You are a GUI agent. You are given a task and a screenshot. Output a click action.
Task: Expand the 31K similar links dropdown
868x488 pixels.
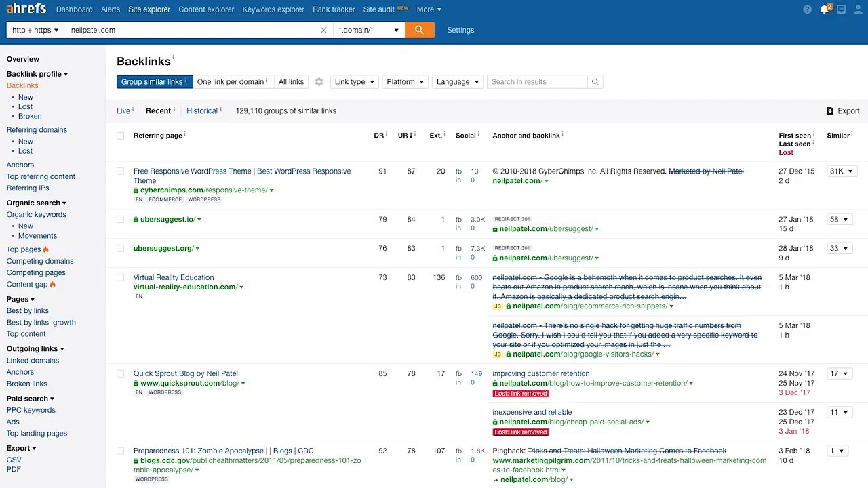coord(841,171)
